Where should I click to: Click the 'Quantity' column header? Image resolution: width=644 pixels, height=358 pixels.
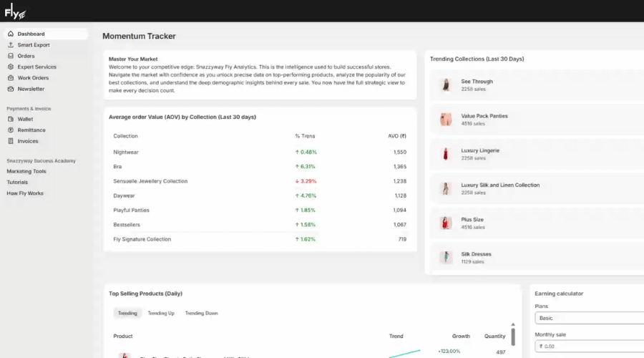(494, 337)
